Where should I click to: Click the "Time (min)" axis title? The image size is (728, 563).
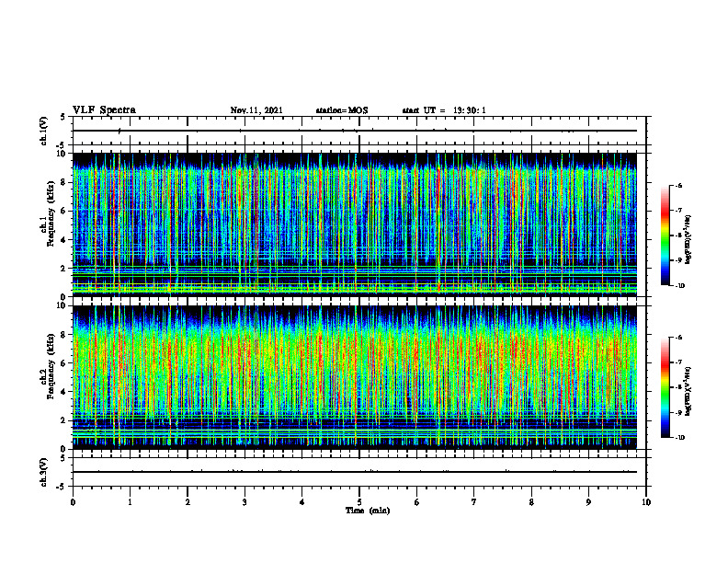(x=368, y=511)
